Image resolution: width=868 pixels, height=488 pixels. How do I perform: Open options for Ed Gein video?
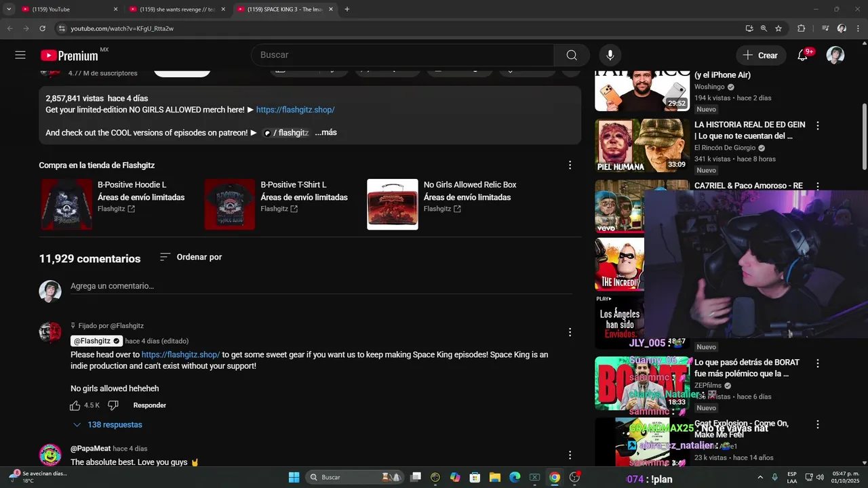click(818, 125)
